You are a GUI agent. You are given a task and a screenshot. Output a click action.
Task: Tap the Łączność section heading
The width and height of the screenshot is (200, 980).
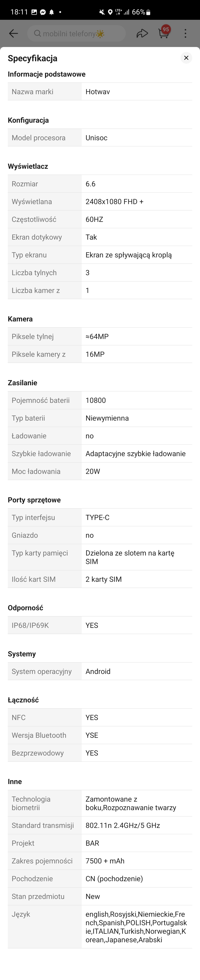pyautogui.click(x=23, y=700)
